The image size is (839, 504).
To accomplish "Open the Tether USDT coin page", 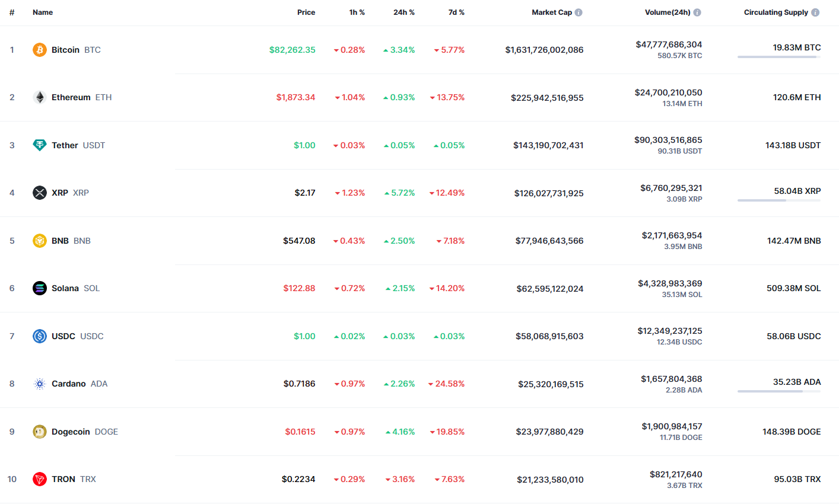I will (78, 145).
